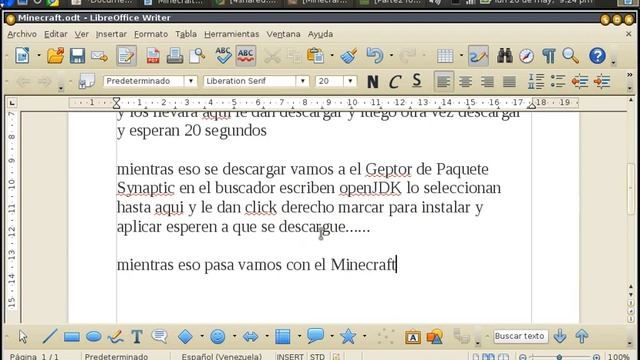Open the Herramientas menu

(231, 34)
